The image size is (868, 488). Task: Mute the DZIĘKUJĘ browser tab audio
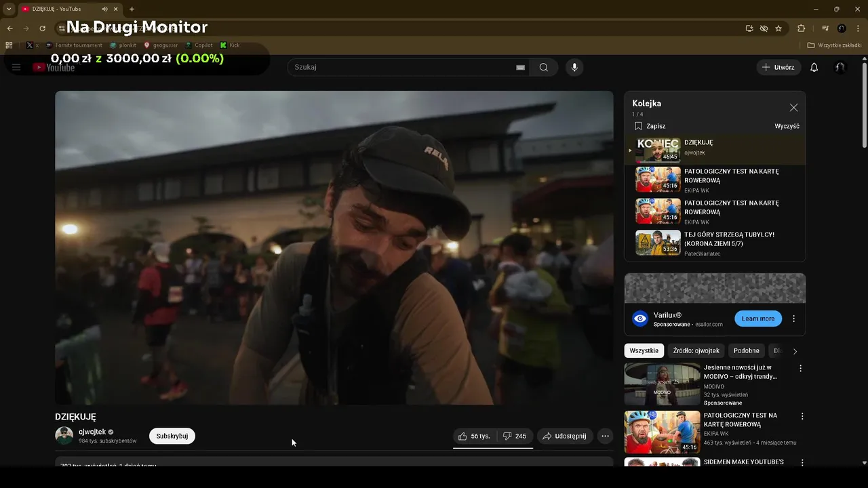pos(104,9)
